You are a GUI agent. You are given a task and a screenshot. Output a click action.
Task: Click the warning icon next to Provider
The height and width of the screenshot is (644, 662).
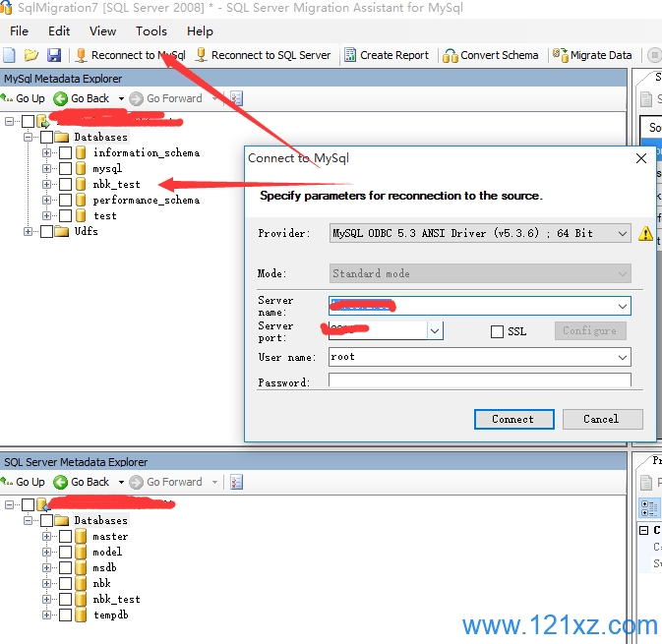coord(645,233)
